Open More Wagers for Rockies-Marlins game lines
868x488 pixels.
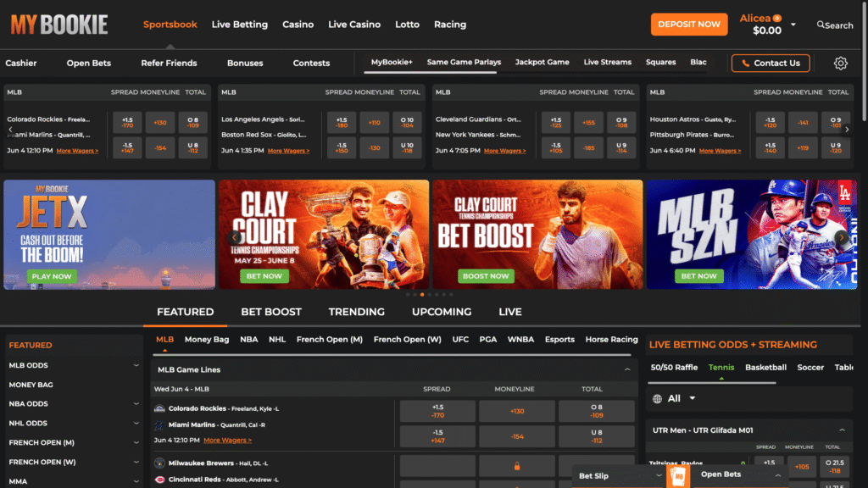[227, 441]
